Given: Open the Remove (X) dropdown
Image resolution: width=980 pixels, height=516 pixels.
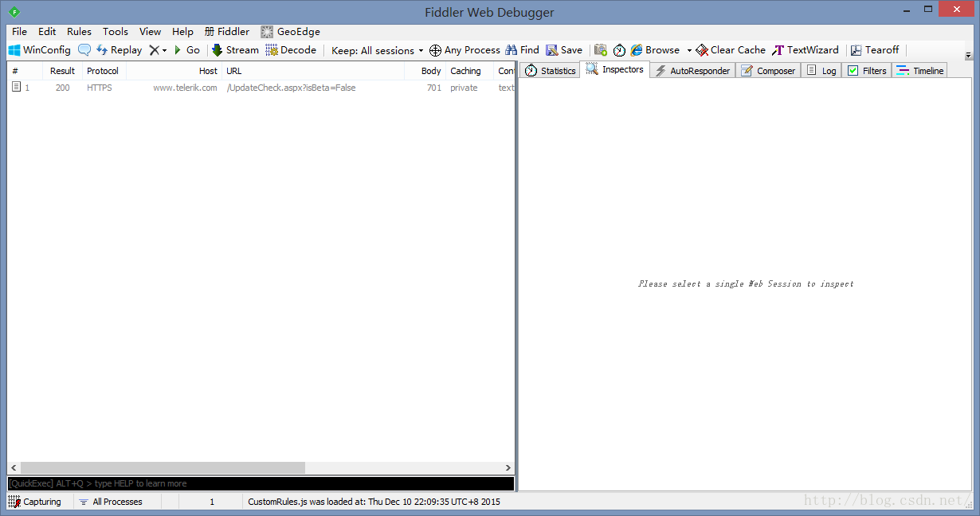Looking at the screenshot, I should [x=158, y=50].
